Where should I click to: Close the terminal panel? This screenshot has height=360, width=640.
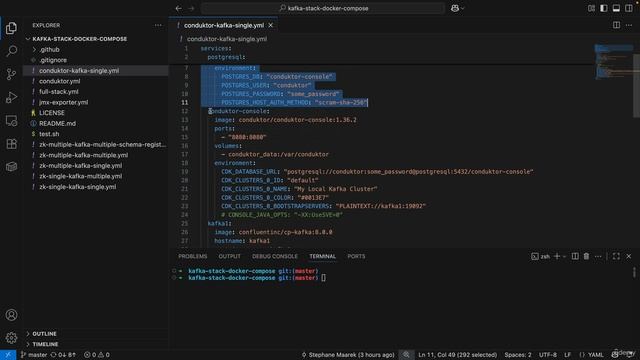point(629,256)
